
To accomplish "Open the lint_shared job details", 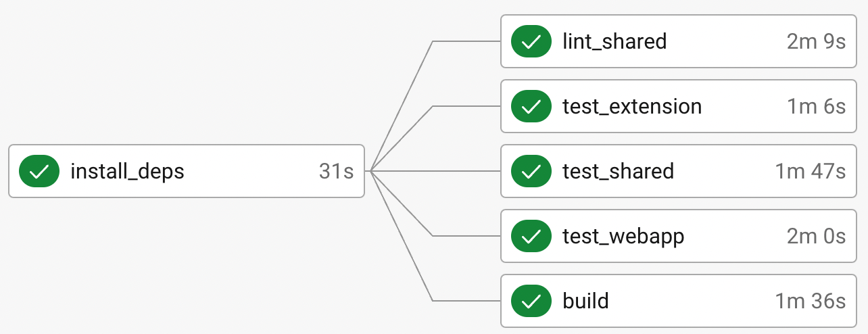I will point(614,42).
